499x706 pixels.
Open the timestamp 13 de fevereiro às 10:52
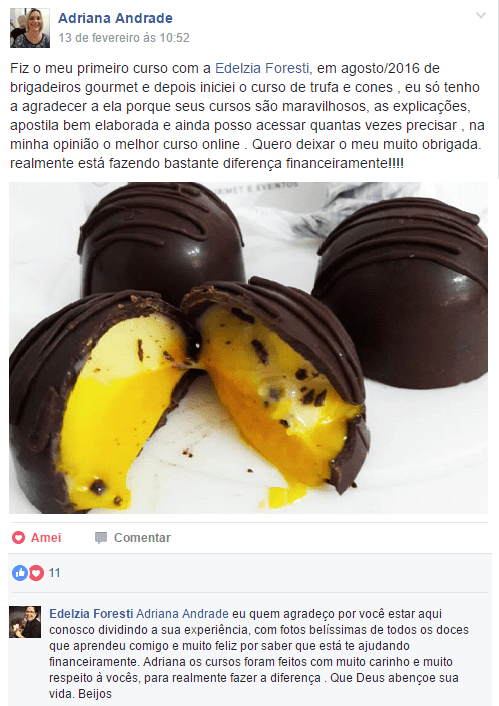(x=124, y=38)
